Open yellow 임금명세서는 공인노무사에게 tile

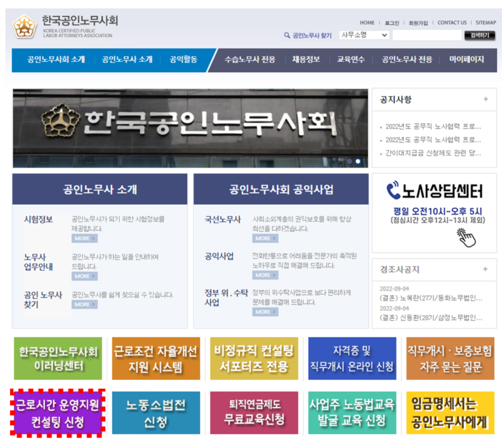450,413
